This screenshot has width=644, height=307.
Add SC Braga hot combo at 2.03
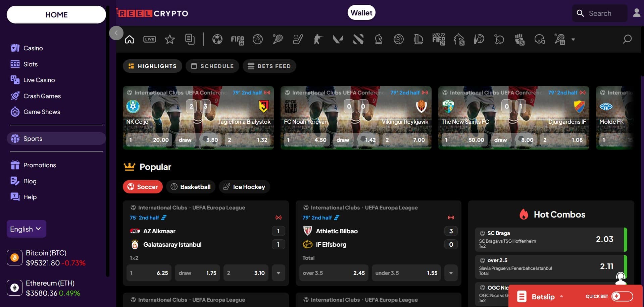click(551, 239)
